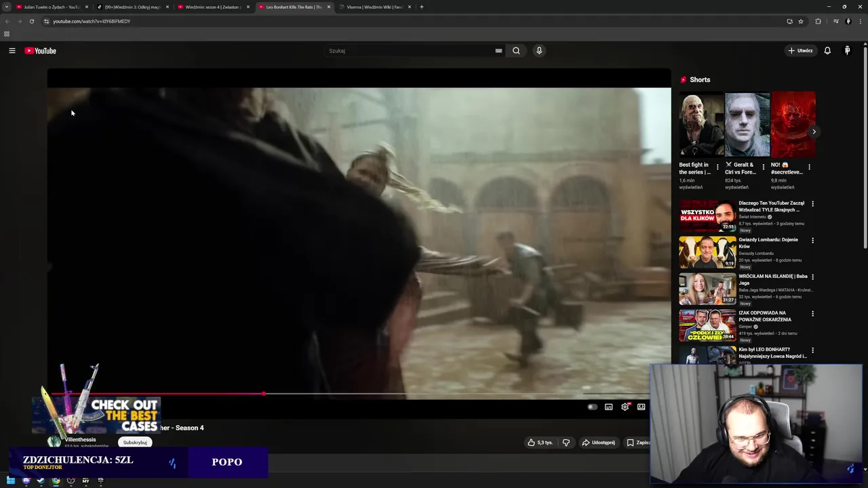The image size is (868, 488).
Task: Open more options for 'Dlaczego Ten YouTuber' video
Action: point(812,203)
